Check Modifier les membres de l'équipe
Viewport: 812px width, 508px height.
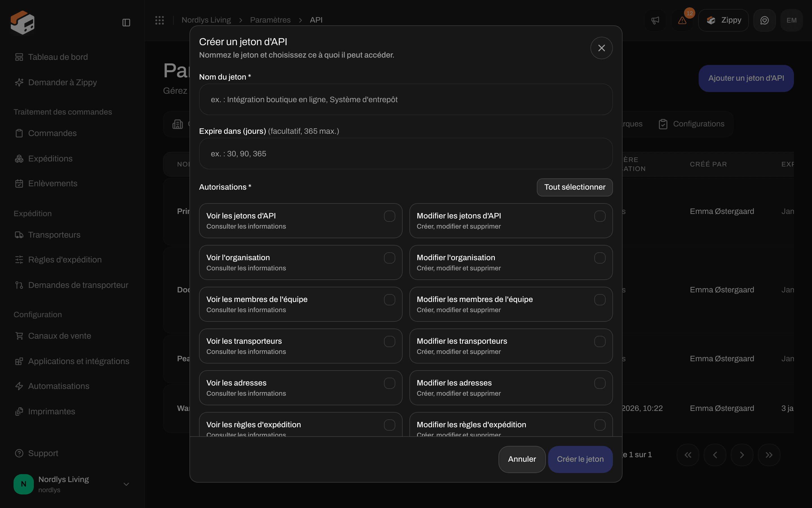[x=600, y=300]
